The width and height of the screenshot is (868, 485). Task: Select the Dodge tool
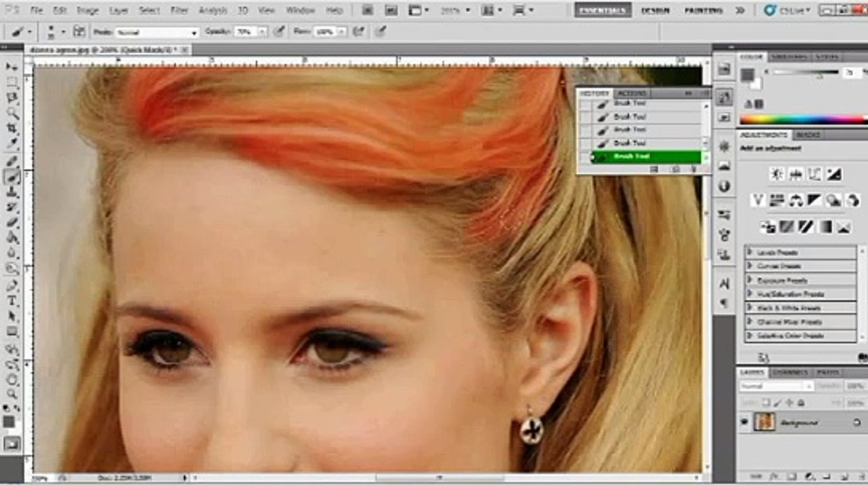[11, 269]
